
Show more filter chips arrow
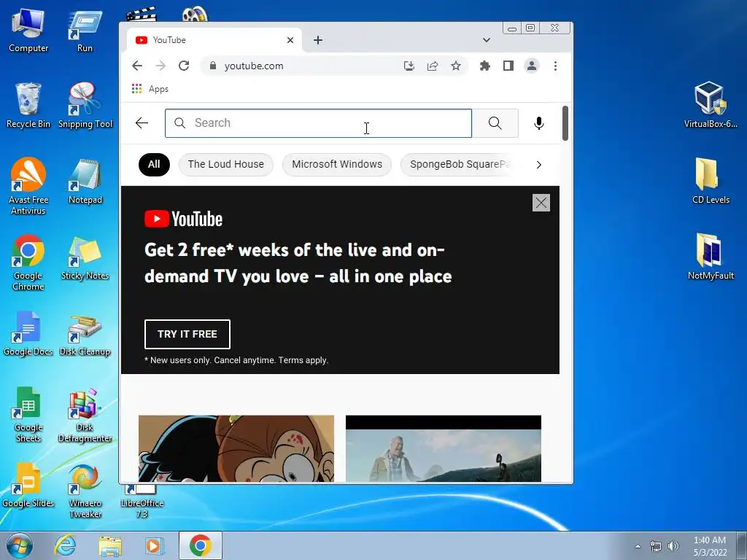(539, 165)
